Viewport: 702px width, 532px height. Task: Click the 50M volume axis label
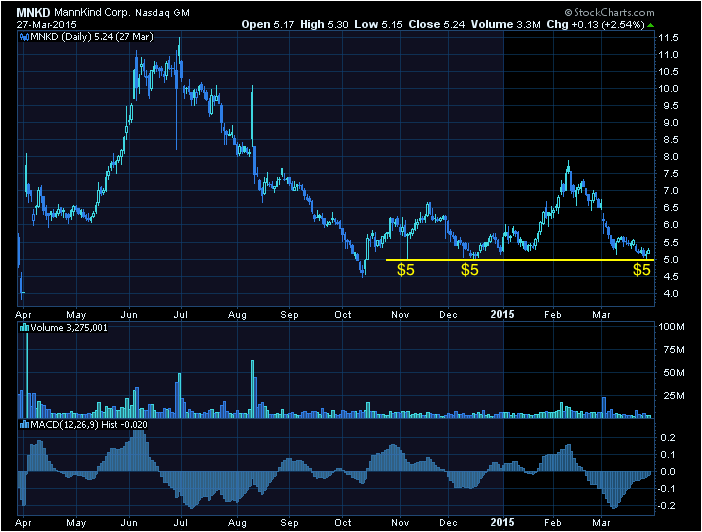tap(674, 373)
